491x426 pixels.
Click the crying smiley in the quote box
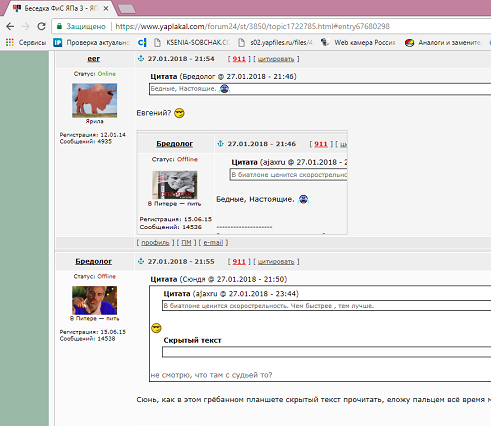pos(225,89)
